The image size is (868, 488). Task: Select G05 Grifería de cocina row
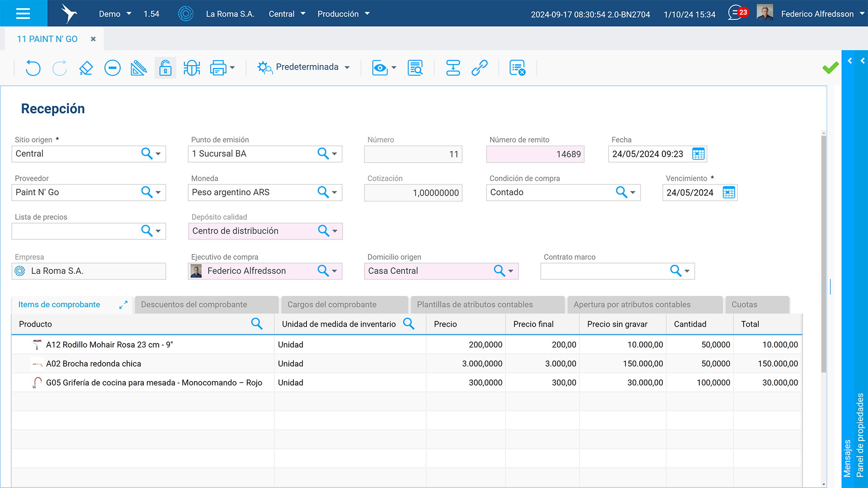[406, 383]
